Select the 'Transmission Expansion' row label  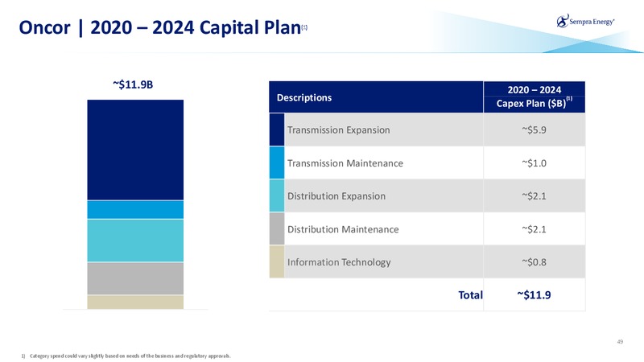point(338,130)
